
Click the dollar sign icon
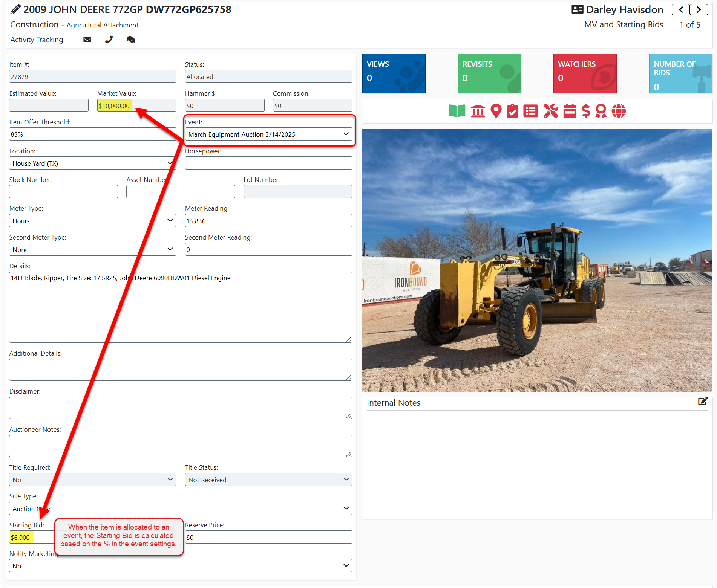pos(586,111)
